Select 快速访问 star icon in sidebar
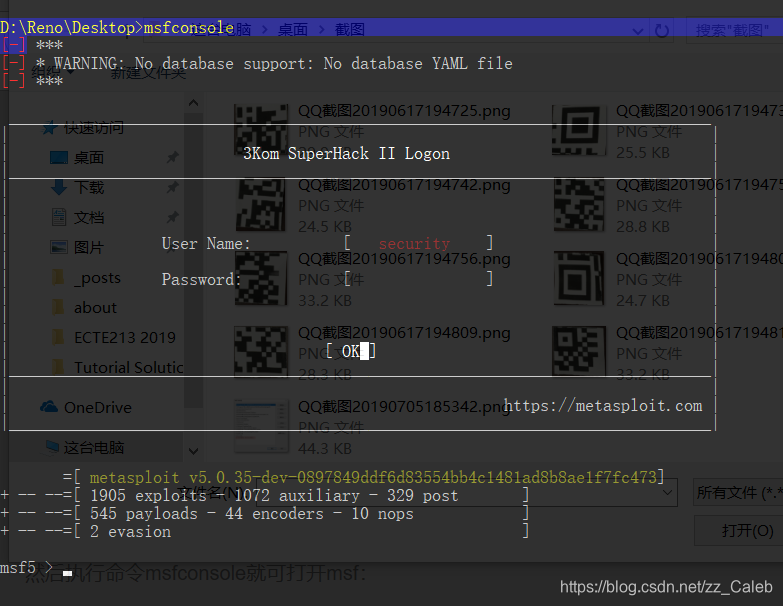The image size is (783, 606). coord(49,128)
